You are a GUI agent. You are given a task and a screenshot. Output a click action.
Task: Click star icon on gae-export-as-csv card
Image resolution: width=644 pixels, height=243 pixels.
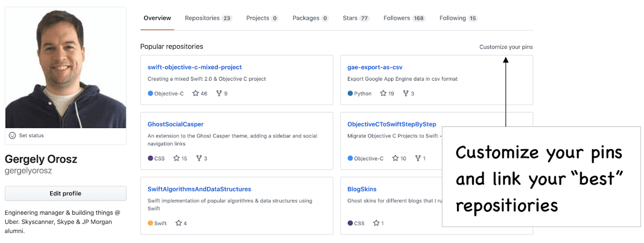(x=383, y=93)
